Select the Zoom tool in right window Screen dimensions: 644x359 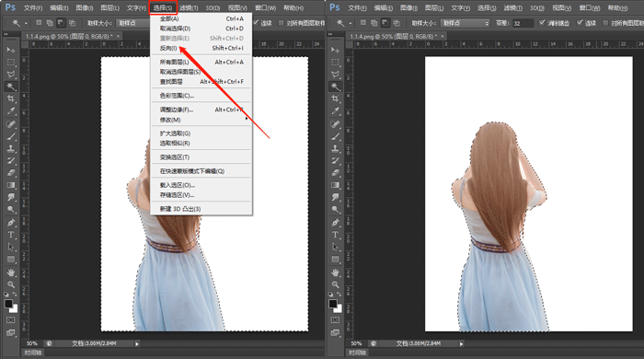[336, 284]
